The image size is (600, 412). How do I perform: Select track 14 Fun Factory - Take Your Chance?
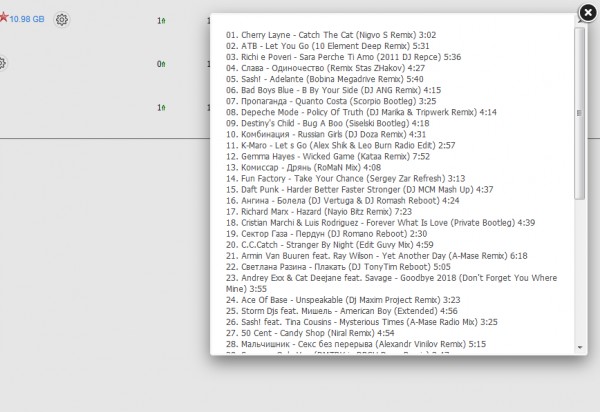coord(346,179)
